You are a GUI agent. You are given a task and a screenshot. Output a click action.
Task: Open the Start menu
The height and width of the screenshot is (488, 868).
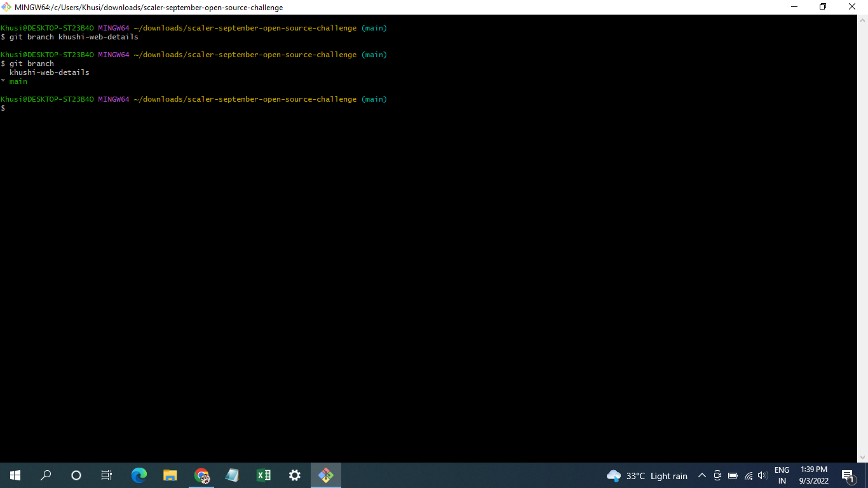(x=15, y=475)
